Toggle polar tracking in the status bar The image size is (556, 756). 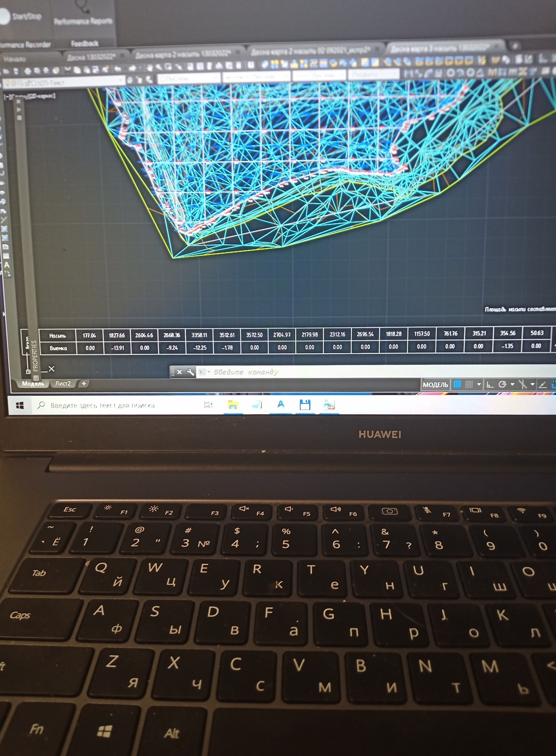(502, 384)
